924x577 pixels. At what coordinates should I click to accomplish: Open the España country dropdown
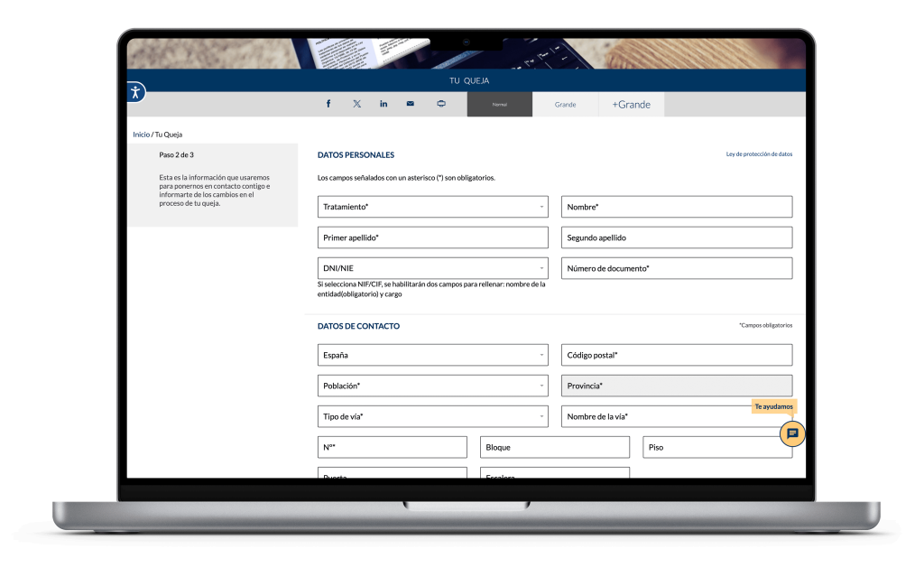(x=433, y=355)
